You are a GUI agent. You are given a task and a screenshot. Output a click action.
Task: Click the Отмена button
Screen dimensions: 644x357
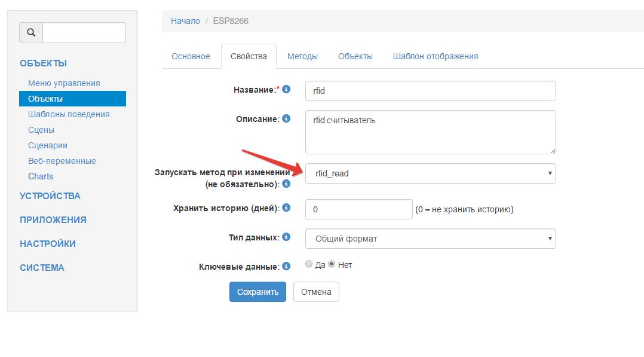click(x=316, y=292)
